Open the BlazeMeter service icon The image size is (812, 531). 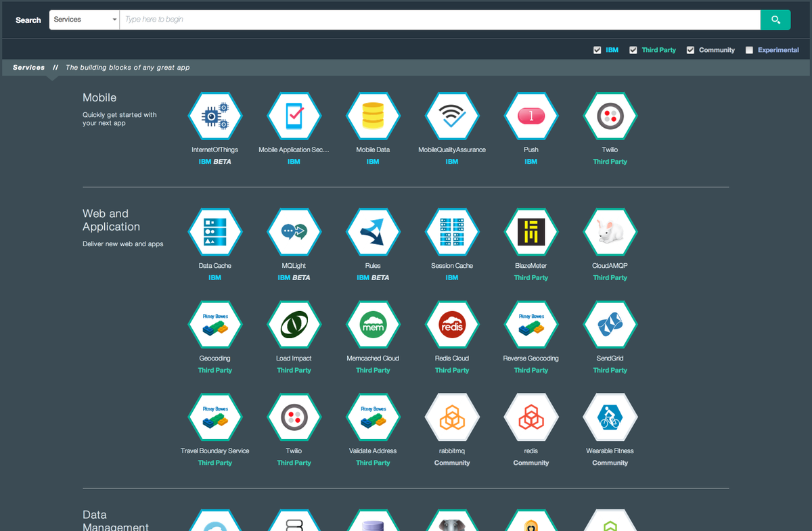tap(531, 232)
